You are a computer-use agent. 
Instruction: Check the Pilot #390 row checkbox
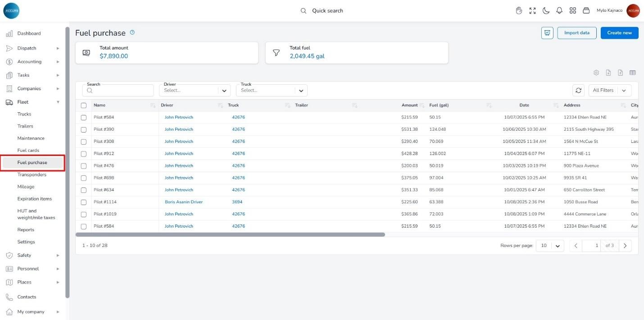click(x=83, y=130)
